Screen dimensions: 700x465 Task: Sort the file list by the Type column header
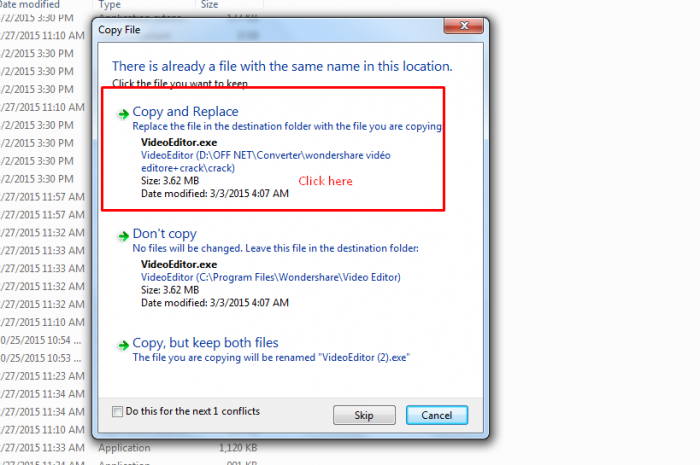click(110, 5)
